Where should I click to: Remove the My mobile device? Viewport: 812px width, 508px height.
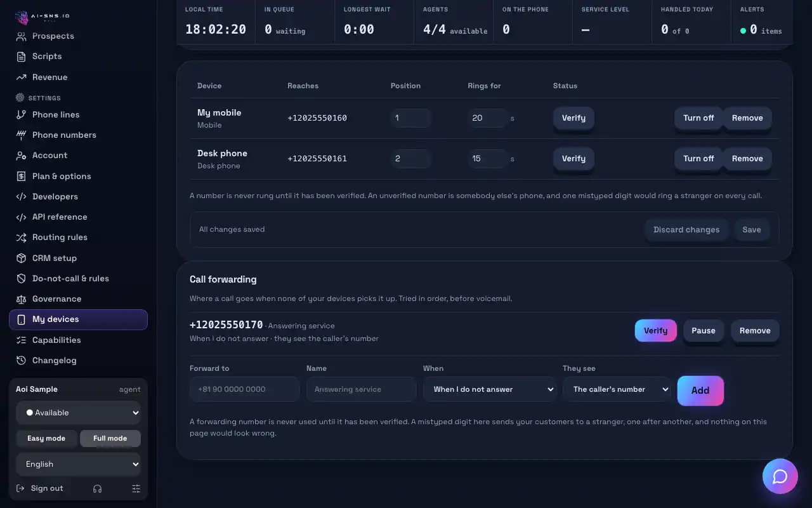pyautogui.click(x=747, y=118)
